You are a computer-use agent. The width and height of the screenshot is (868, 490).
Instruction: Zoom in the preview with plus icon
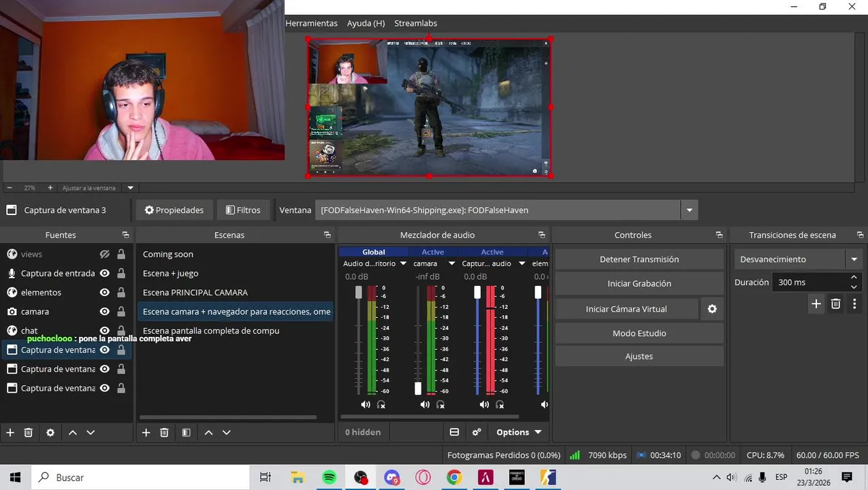(x=50, y=188)
